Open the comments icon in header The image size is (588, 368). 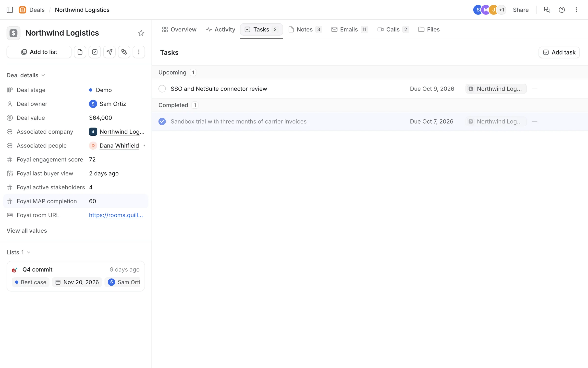[547, 10]
